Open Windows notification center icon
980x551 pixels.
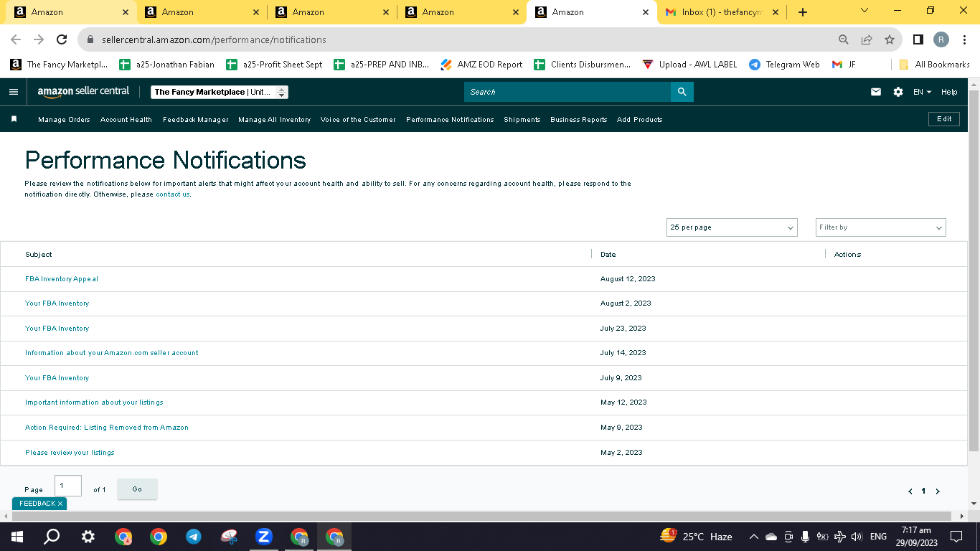(x=956, y=537)
